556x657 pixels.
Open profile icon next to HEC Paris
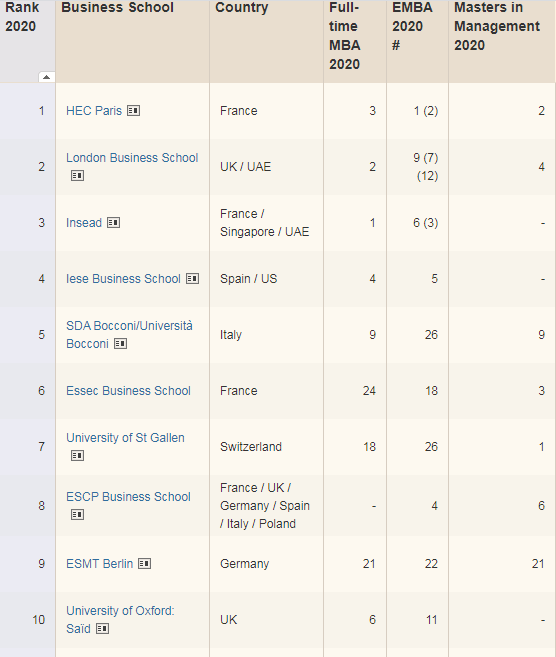134,111
